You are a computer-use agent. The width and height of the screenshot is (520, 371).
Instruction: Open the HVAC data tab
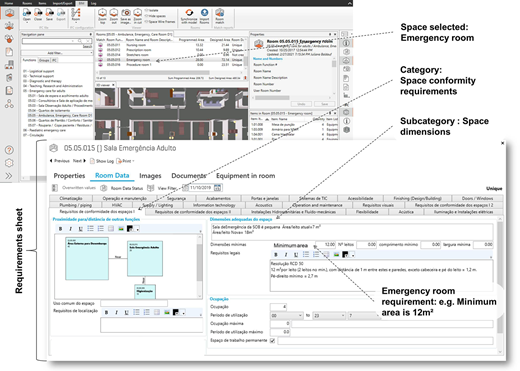(117, 205)
